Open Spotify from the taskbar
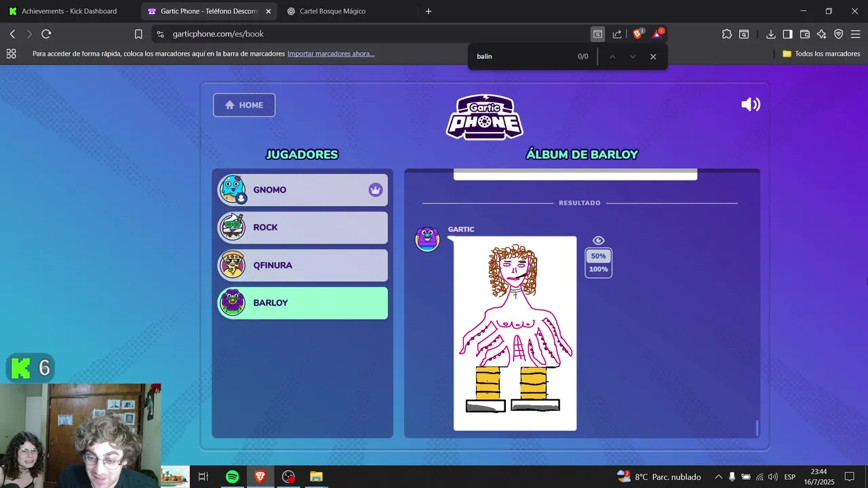Image resolution: width=868 pixels, height=488 pixels. click(232, 476)
